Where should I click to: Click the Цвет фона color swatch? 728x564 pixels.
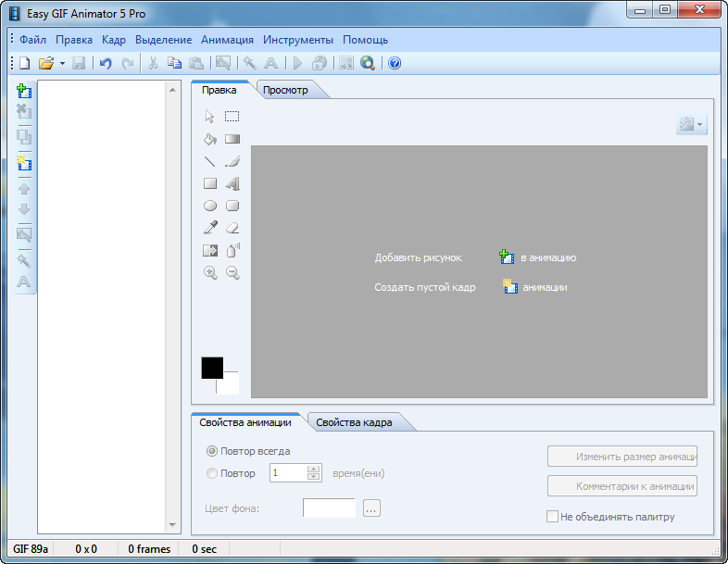click(x=329, y=508)
